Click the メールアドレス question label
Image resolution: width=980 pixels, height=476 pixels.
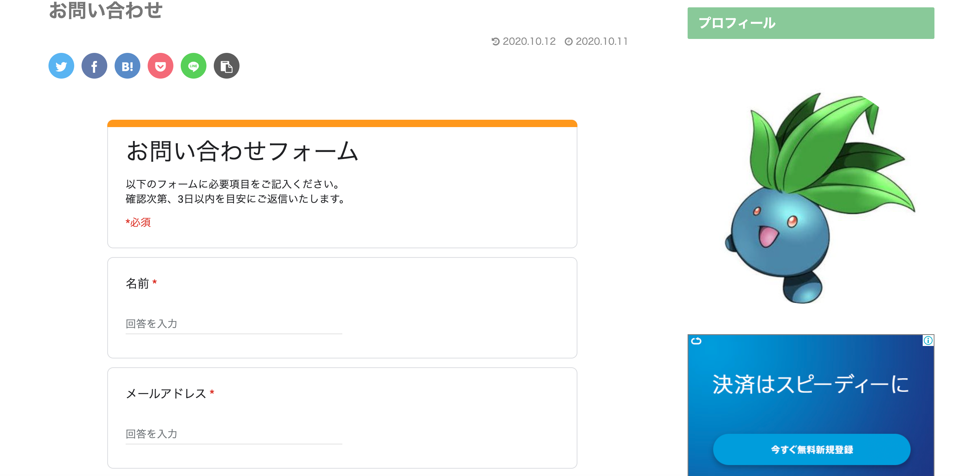click(x=166, y=393)
